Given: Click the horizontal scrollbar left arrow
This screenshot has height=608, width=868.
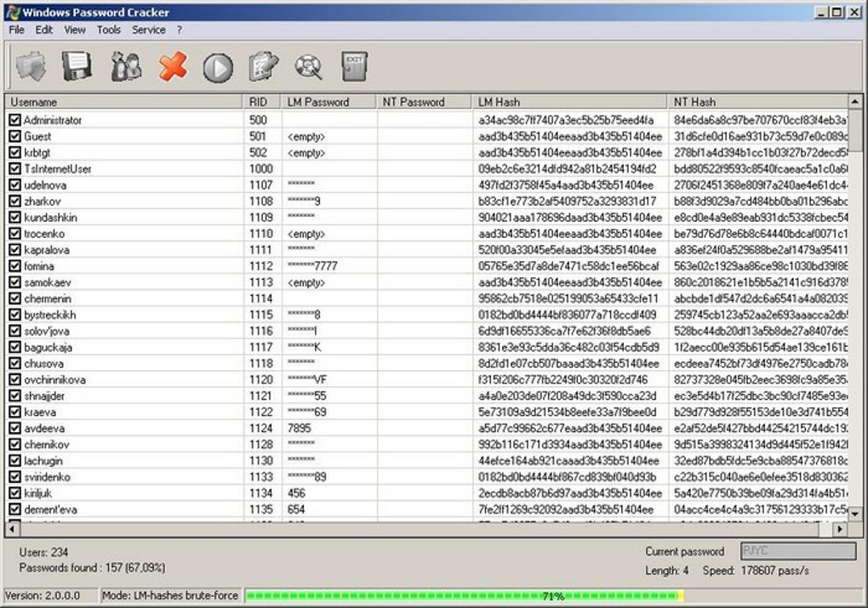Looking at the screenshot, I should click(12, 529).
